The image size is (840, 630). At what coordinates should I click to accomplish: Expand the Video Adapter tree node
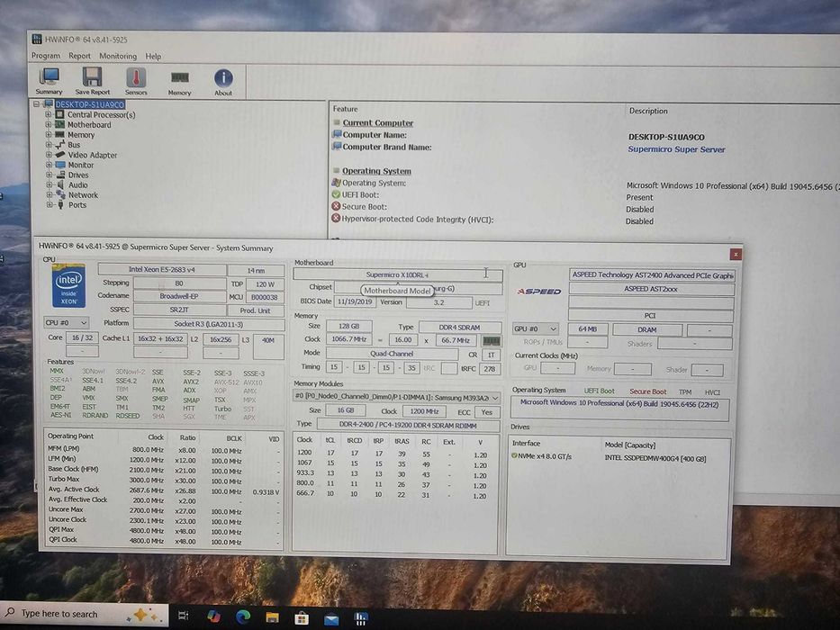(x=49, y=155)
